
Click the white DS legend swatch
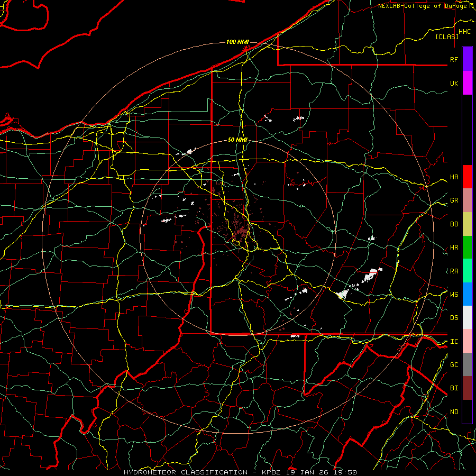[x=467, y=317]
